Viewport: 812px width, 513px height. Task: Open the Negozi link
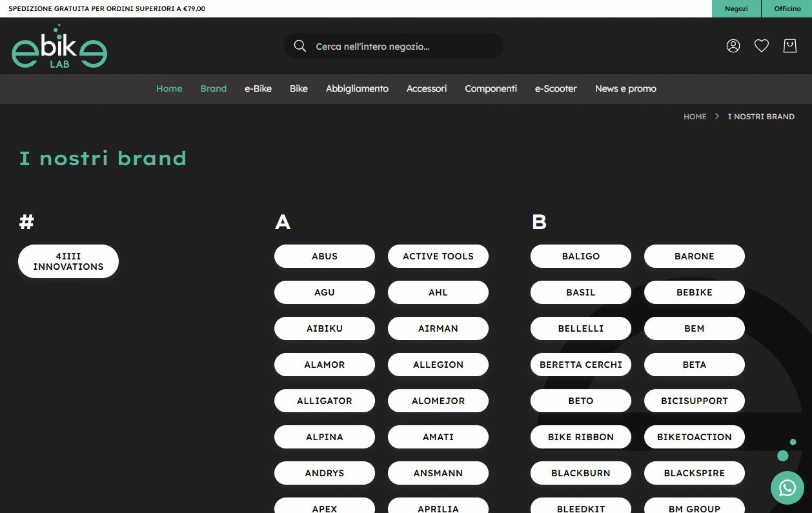point(736,9)
